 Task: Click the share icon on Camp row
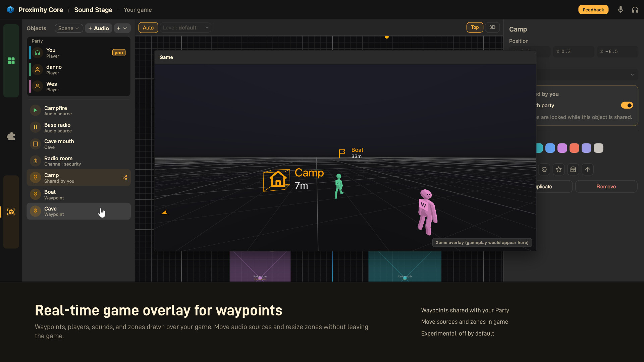point(125,178)
